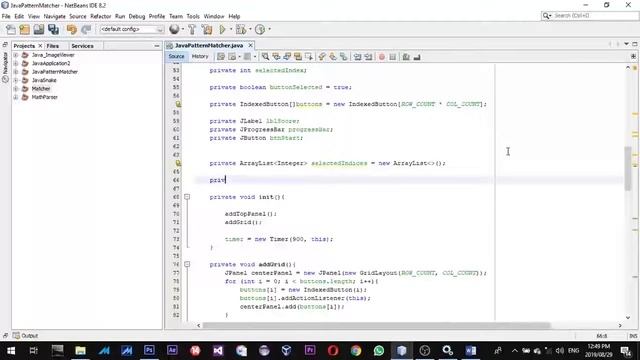The width and height of the screenshot is (640, 360).
Task: Click the Shift Line Left icon
Action: coord(358,57)
